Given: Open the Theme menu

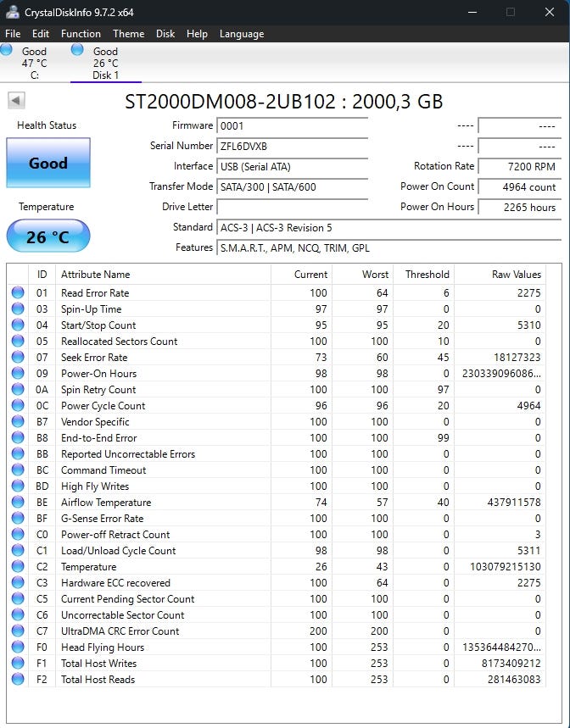Looking at the screenshot, I should [x=129, y=33].
